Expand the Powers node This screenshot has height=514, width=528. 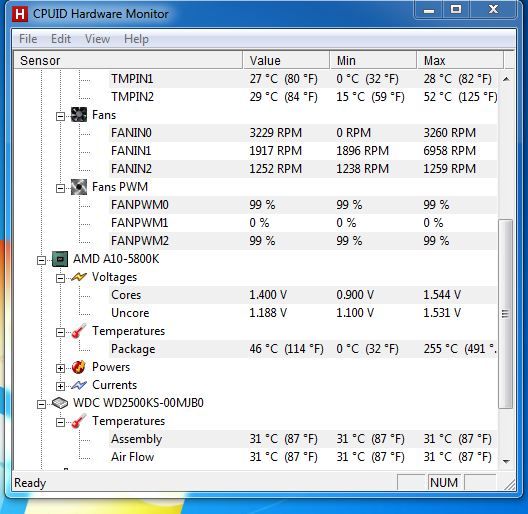[60, 368]
